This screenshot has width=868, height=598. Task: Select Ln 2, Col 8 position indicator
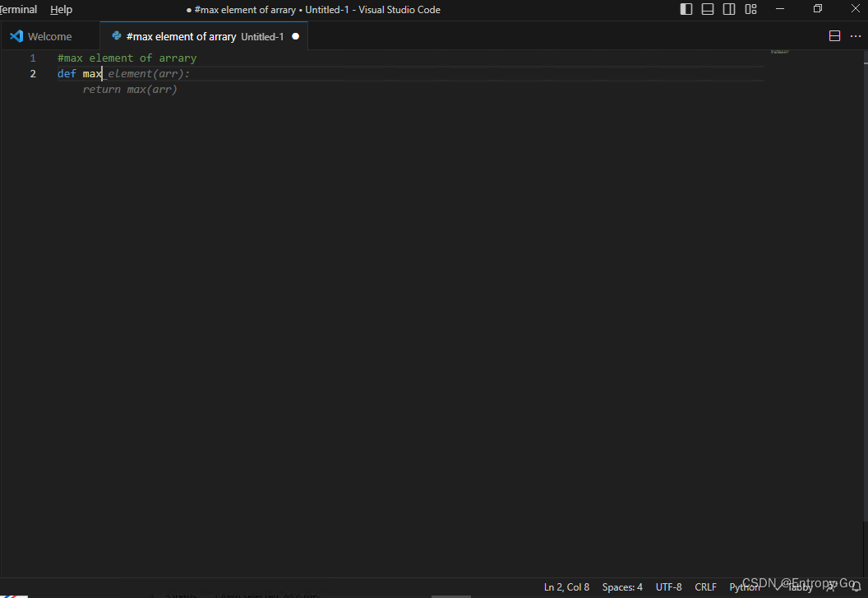pos(566,586)
